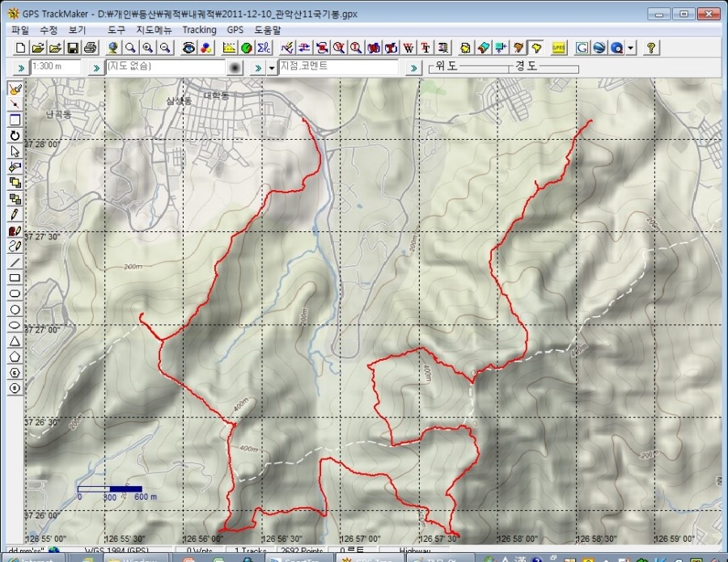Click the help question mark icon
The height and width of the screenshot is (562, 728).
tap(651, 48)
